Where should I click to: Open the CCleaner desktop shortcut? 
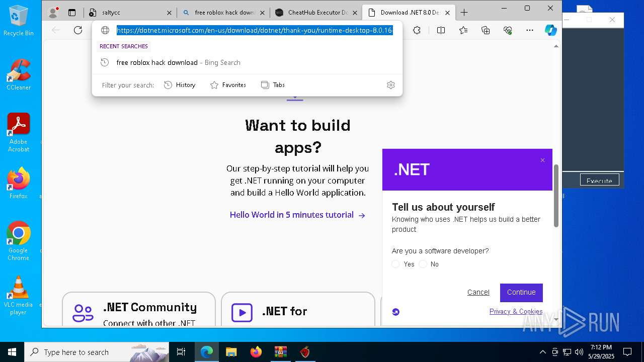[19, 75]
